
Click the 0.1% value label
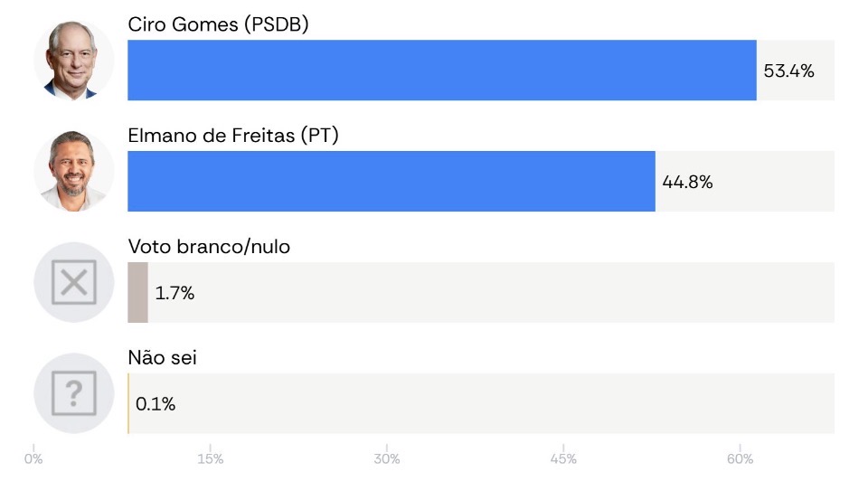tap(155, 404)
